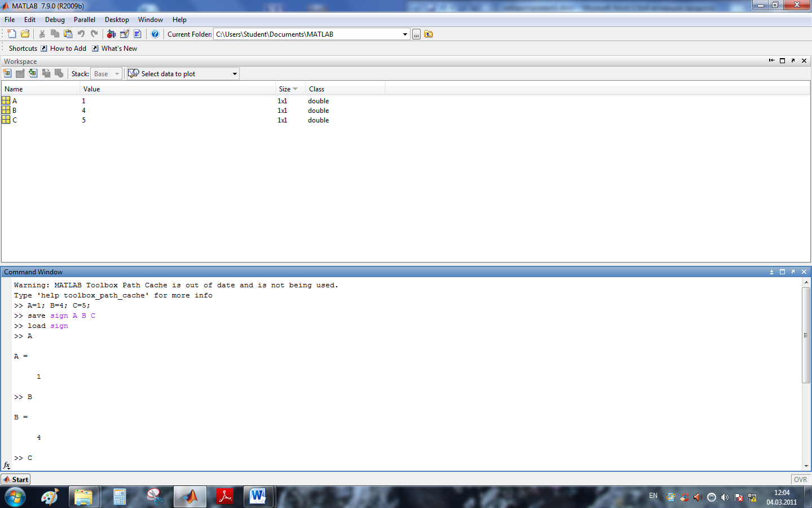Open the File menu
The image size is (812, 508).
click(x=10, y=20)
